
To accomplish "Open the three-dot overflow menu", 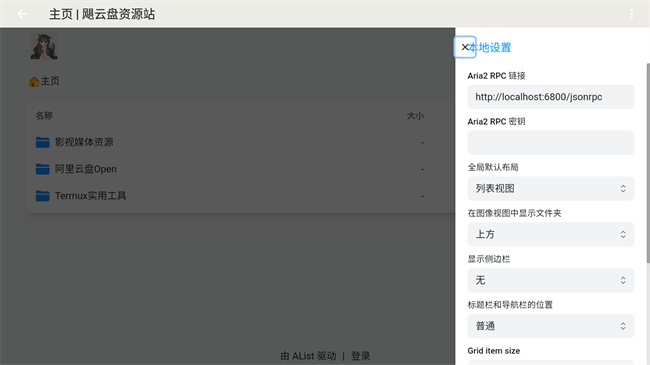I will pyautogui.click(x=631, y=14).
